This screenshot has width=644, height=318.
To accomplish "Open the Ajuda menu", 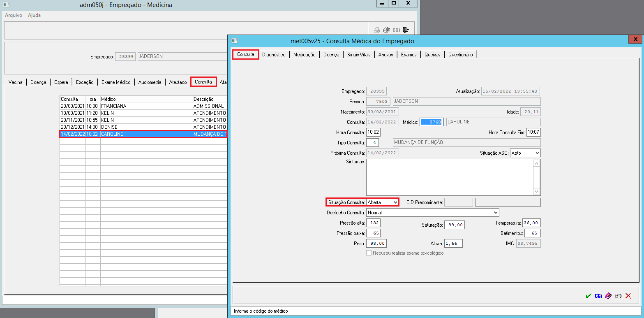I will [34, 15].
